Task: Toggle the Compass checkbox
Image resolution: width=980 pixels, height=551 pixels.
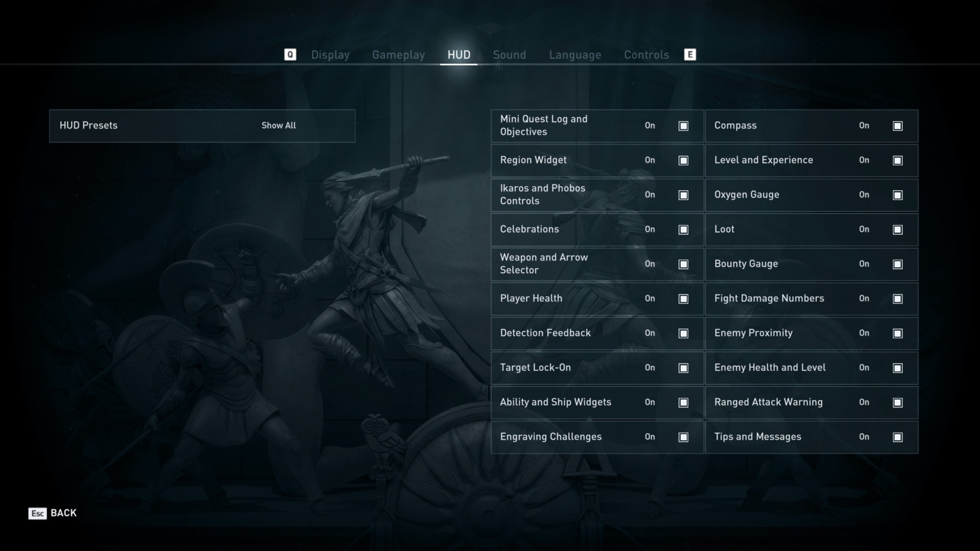Action: 898,126
